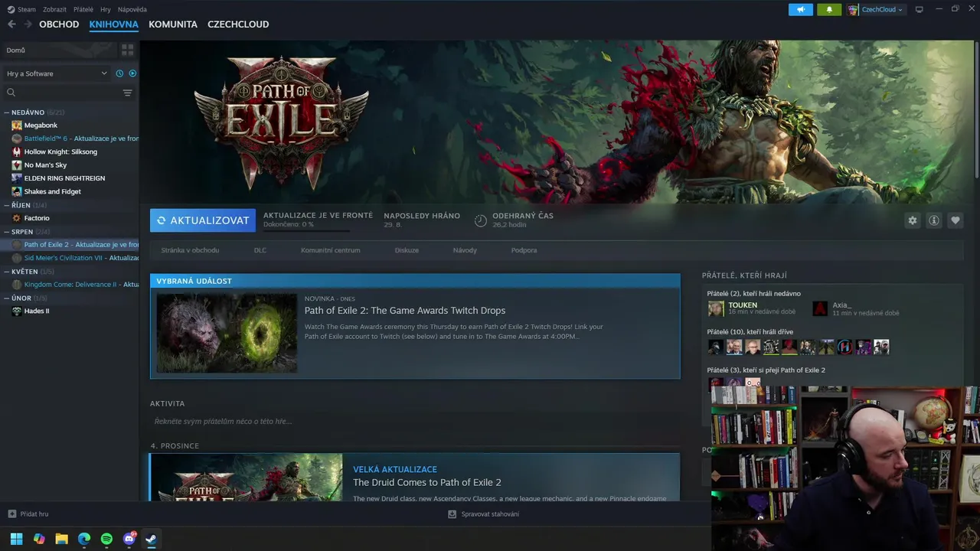Click the Domů home button

point(58,50)
